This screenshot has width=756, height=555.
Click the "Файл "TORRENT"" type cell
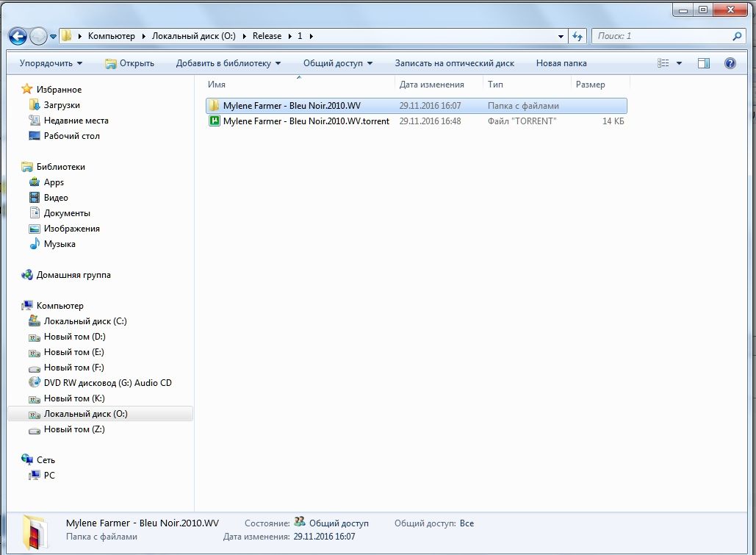tap(522, 121)
